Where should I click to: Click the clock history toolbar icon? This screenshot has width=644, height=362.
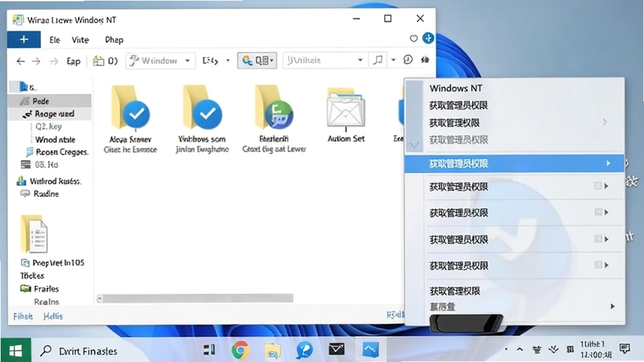(408, 60)
